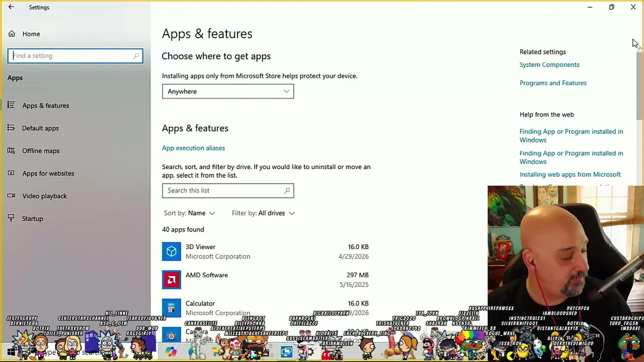Image resolution: width=644 pixels, height=362 pixels.
Task: Open the Default apps section
Action: 40,128
